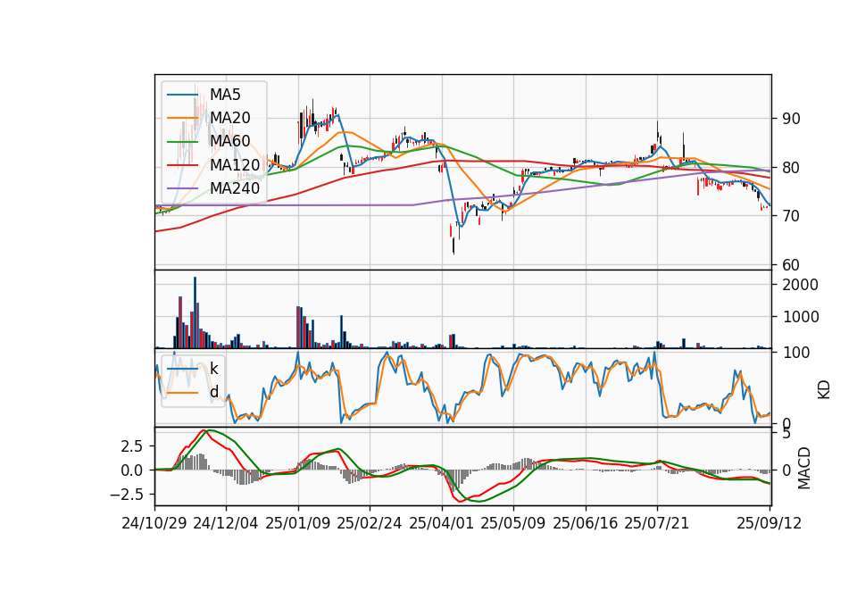857x616 pixels.
Task: Click the MA120 legend label
Action: point(235,164)
